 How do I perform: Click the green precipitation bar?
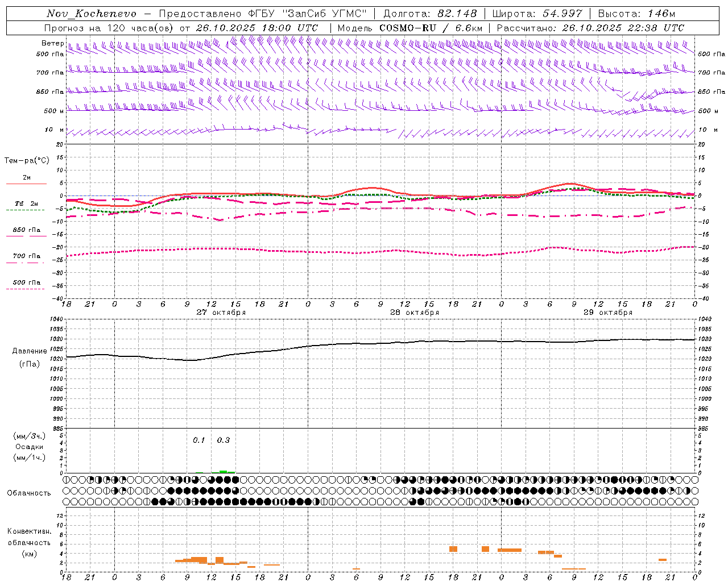pyautogui.click(x=227, y=472)
